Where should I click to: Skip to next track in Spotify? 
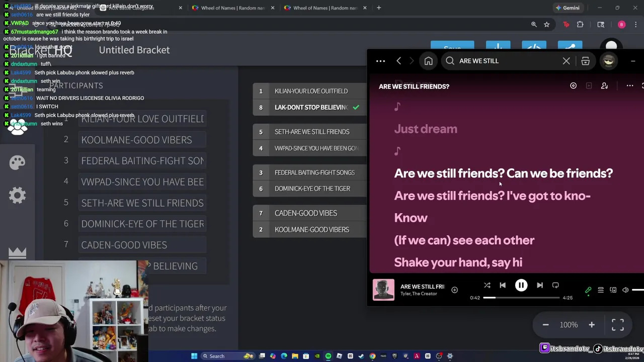click(x=539, y=285)
